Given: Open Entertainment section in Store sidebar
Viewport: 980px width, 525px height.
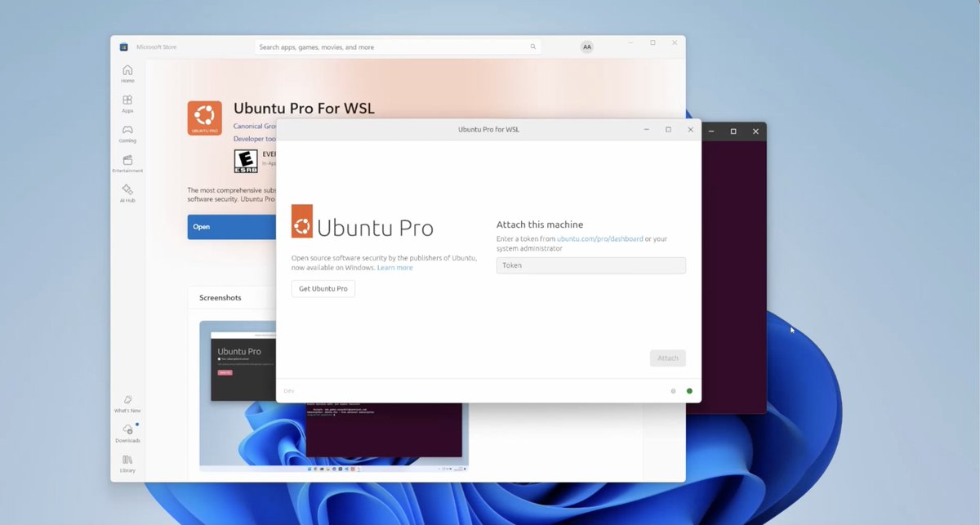Looking at the screenshot, I should (128, 164).
